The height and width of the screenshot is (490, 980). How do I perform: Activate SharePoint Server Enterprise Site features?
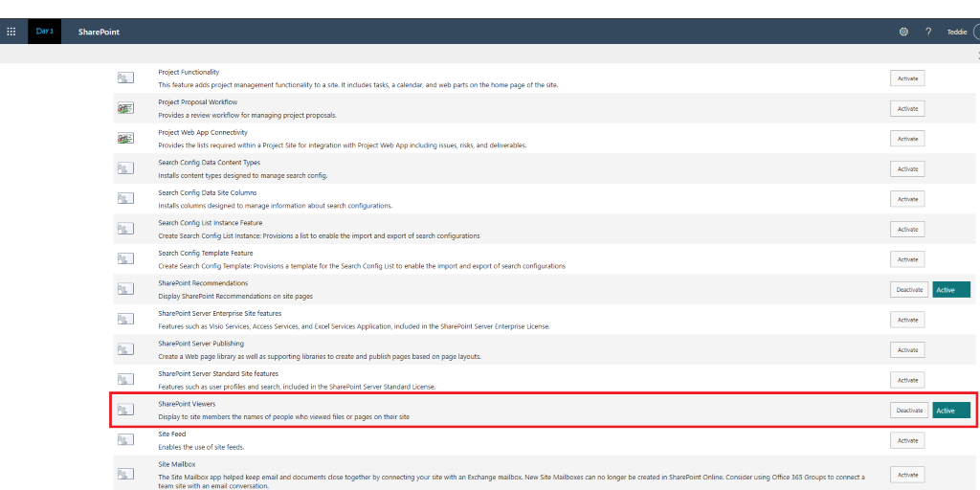(x=907, y=320)
